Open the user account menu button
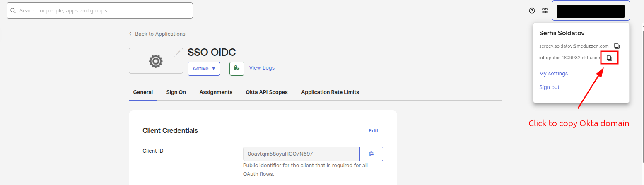 coord(591,11)
